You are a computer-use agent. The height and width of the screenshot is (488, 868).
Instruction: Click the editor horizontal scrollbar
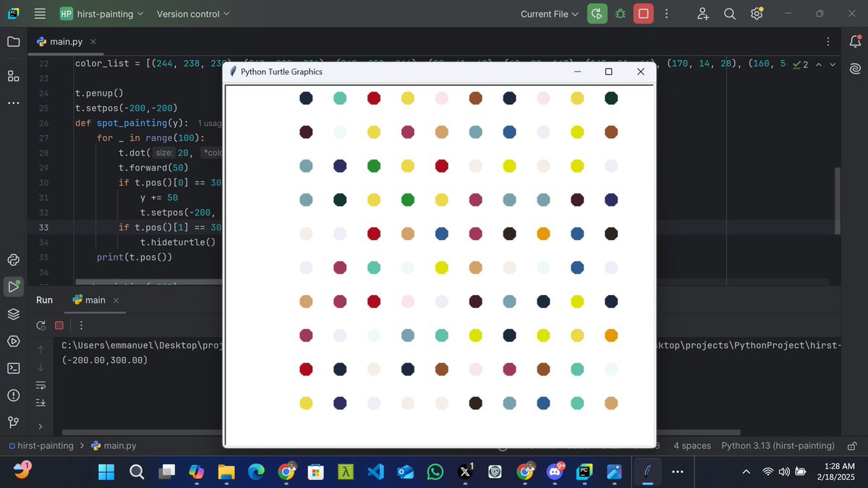(x=148, y=283)
